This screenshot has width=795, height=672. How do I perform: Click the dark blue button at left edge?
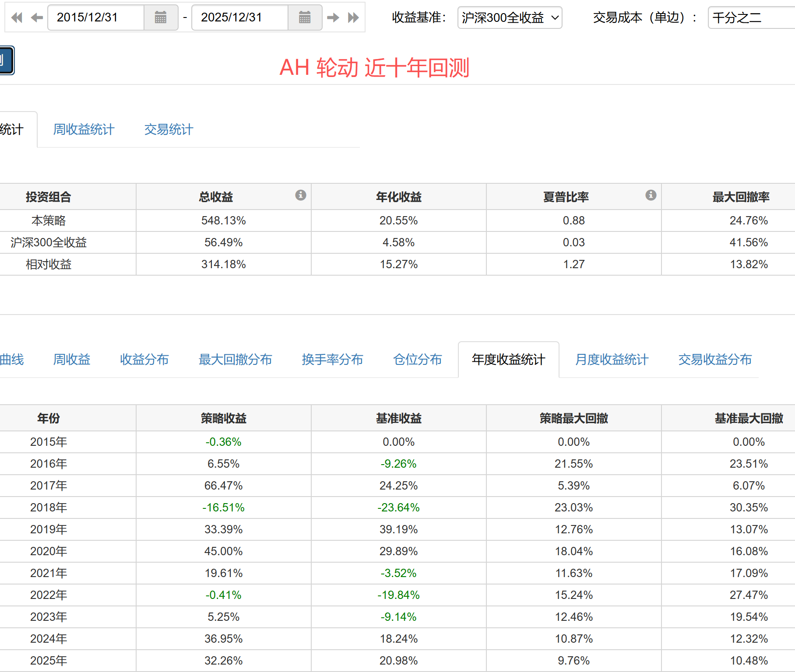6,60
